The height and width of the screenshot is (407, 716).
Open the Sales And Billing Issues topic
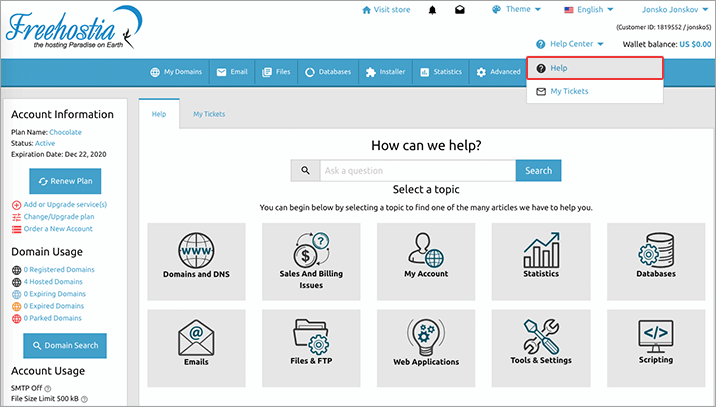click(x=311, y=254)
